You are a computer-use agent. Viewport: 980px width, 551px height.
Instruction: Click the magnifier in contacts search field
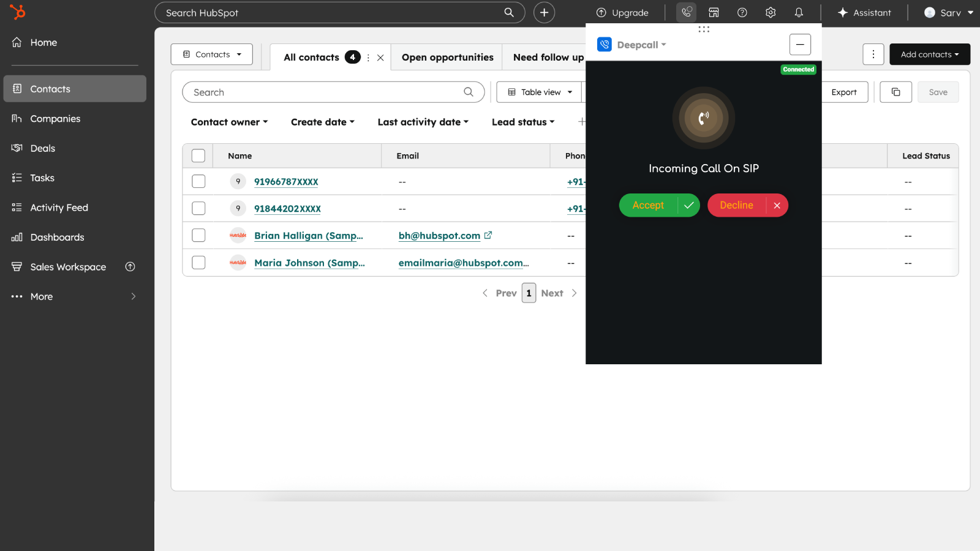point(469,92)
